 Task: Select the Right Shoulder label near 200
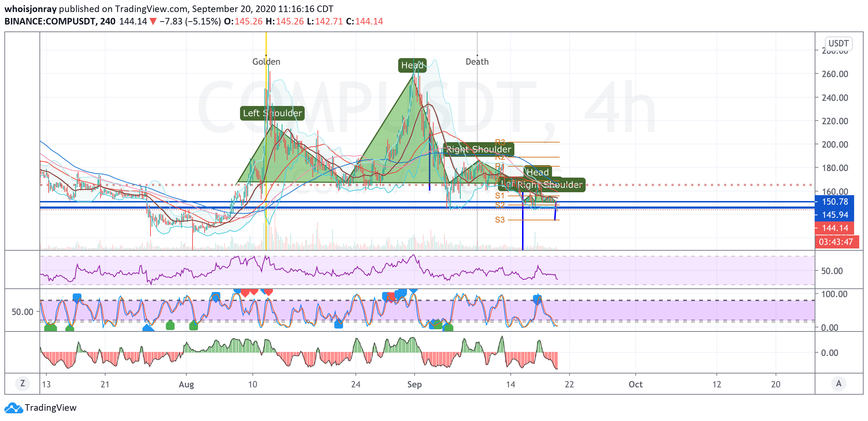tap(479, 149)
